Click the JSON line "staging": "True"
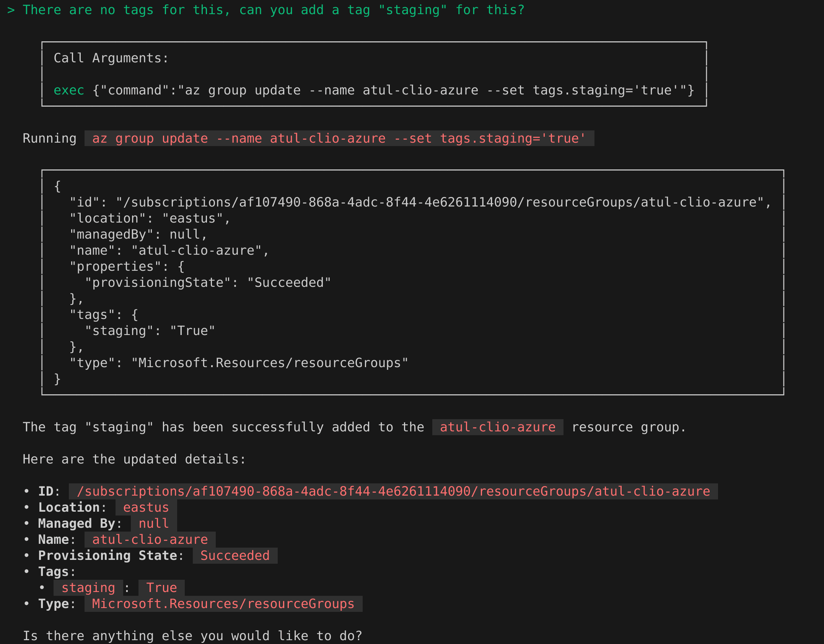The width and height of the screenshot is (824, 644). click(x=150, y=331)
